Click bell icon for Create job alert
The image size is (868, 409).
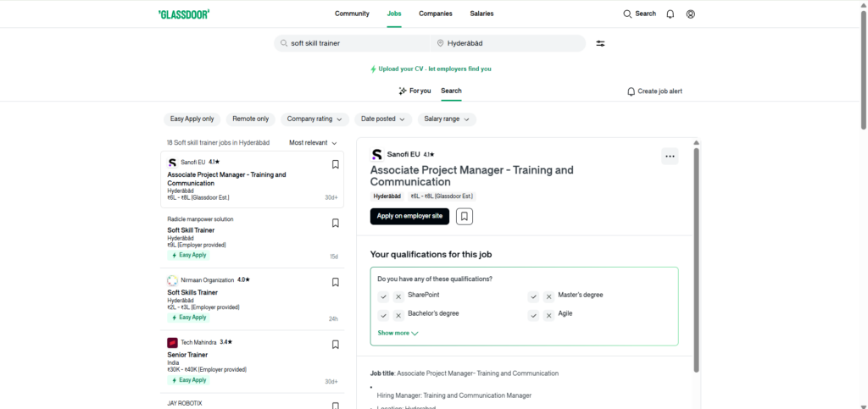coord(631,91)
